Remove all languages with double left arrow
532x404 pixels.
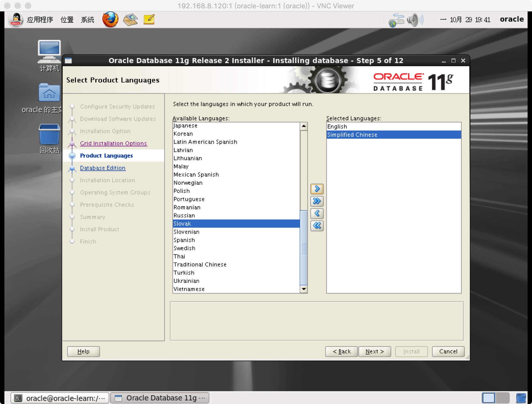317,226
